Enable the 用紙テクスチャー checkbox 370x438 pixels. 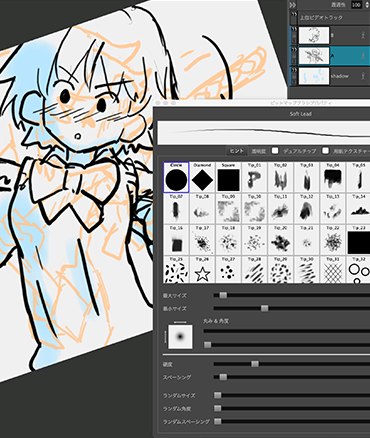326,151
